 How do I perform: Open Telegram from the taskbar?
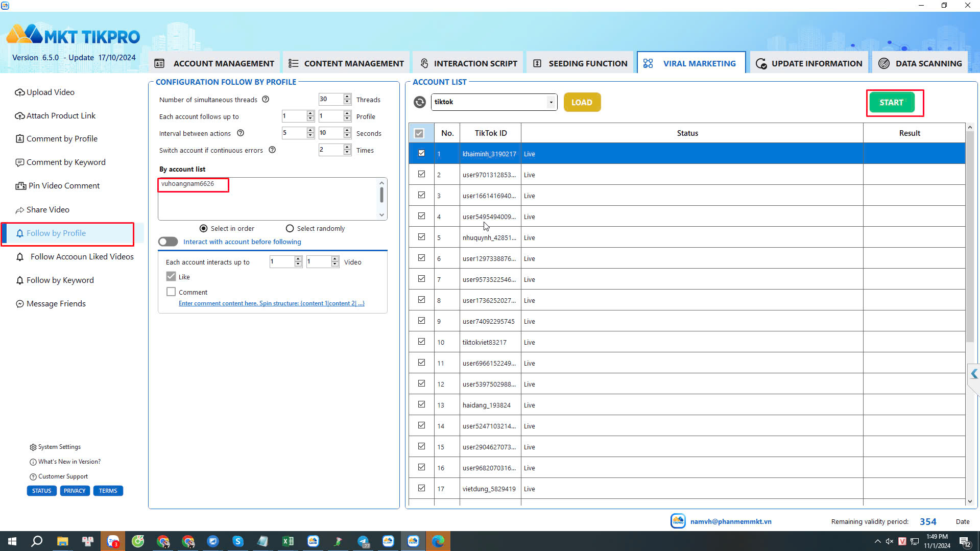[363, 541]
